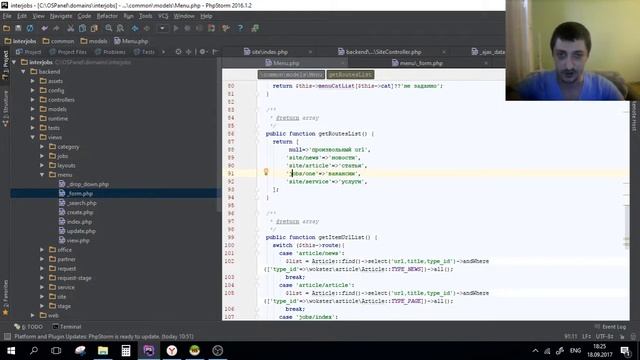This screenshot has width=640, height=360.
Task: Click the Find magnifier icon
Action: click(x=109, y=28)
